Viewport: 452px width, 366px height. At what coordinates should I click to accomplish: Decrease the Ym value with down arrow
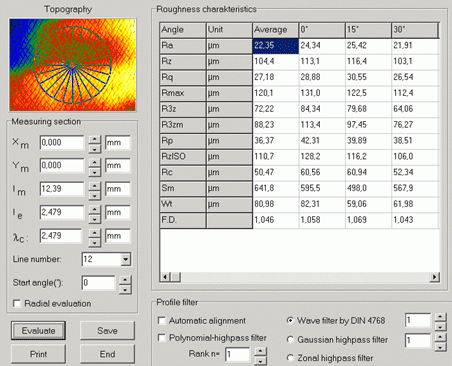click(x=95, y=172)
